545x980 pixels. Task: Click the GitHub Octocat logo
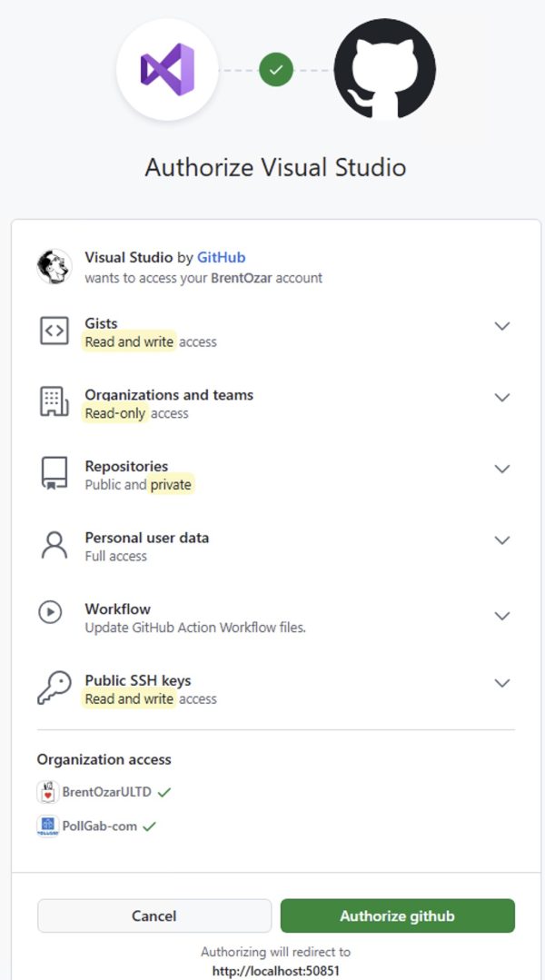coord(384,69)
